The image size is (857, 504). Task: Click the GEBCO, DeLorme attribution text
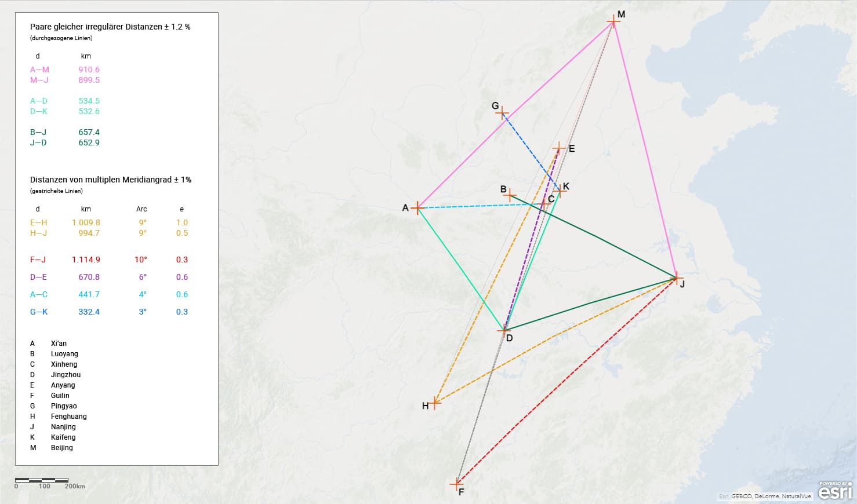coord(764,496)
